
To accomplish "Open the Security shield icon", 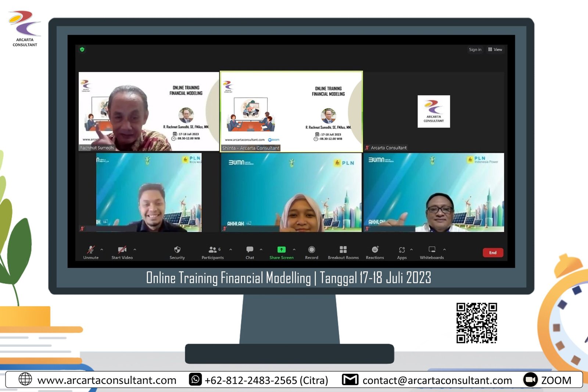I will coord(177,250).
